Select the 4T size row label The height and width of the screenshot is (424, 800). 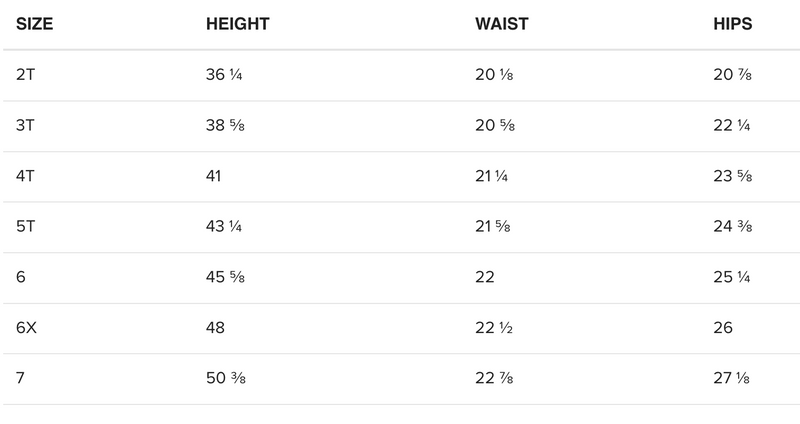(26, 176)
